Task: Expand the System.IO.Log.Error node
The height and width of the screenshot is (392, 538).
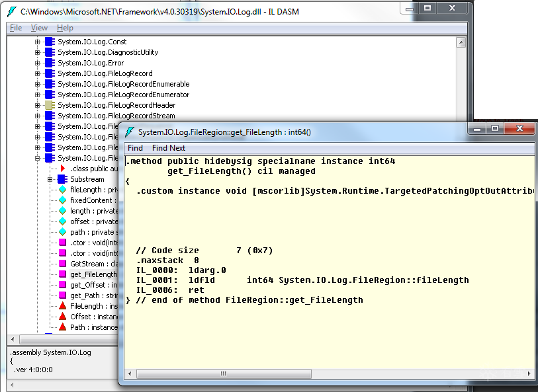Action: [x=38, y=63]
